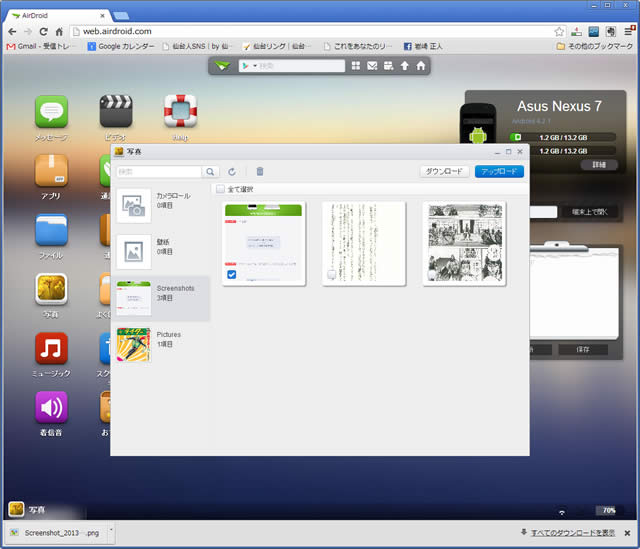Click the open-on-device button
The height and width of the screenshot is (549, 640).
coord(589,212)
